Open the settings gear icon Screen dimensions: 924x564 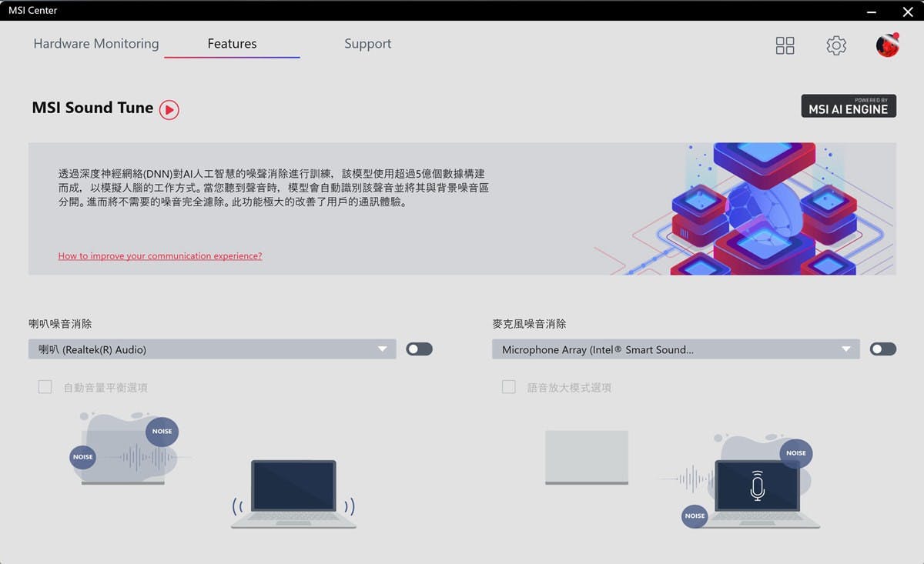pyautogui.click(x=836, y=45)
